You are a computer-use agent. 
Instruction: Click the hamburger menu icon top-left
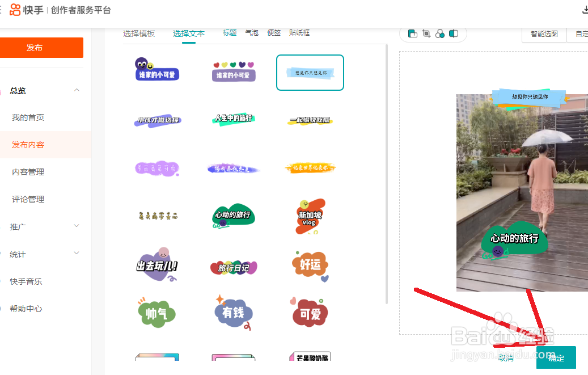pyautogui.click(x=2, y=10)
